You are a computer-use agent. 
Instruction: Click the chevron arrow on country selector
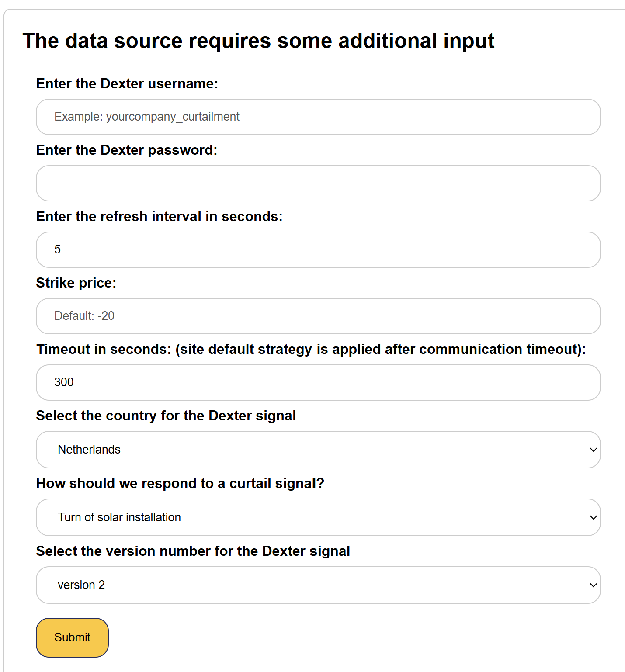(x=593, y=450)
